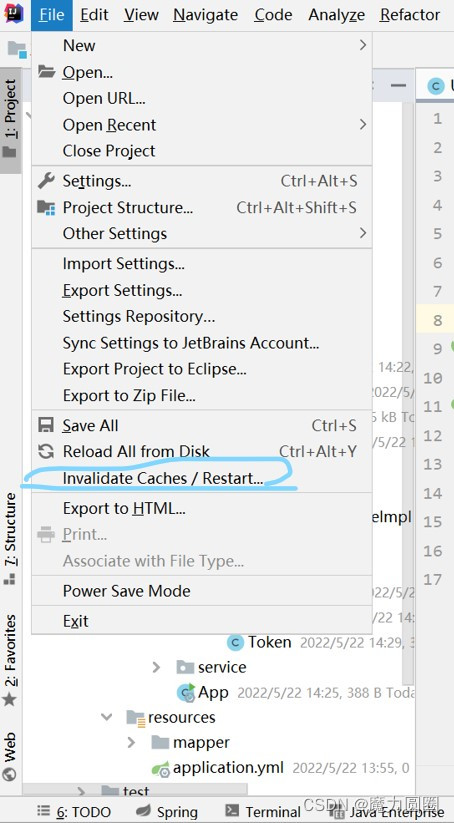This screenshot has height=823, width=454.
Task: Click the Project Structure folder icon
Action: pos(46,208)
